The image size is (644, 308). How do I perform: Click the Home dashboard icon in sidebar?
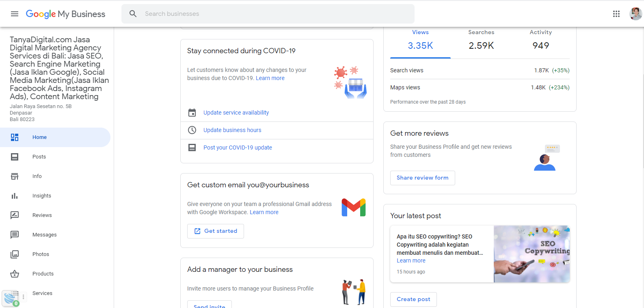15,137
